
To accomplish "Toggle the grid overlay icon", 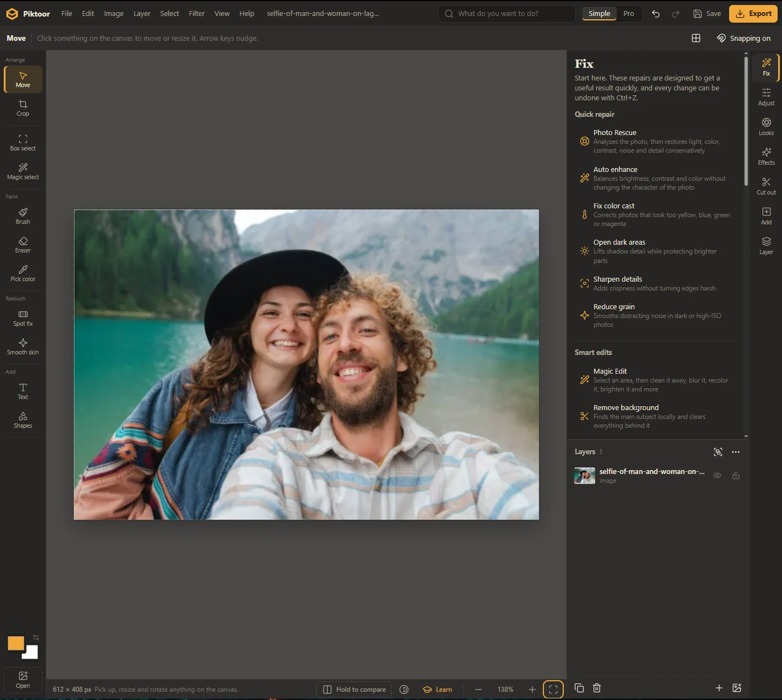I will 696,38.
